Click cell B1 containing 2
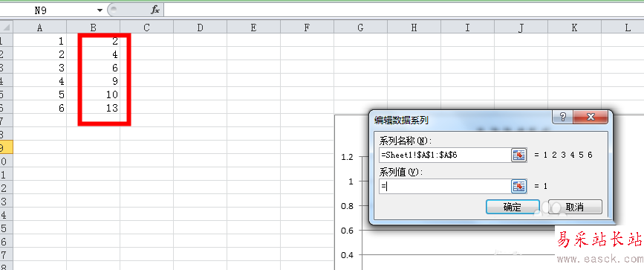Viewport: 644px width, 270px height. point(94,41)
